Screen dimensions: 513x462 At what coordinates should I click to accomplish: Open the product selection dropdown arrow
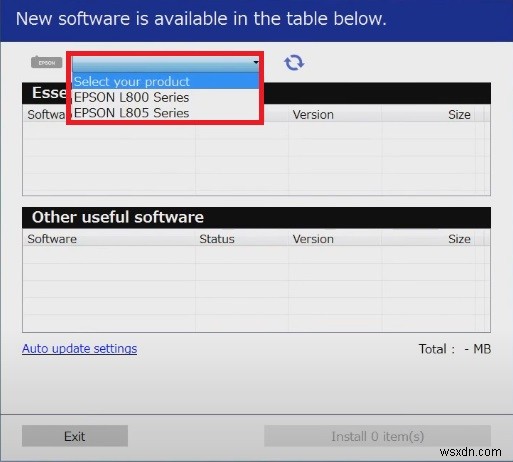tap(256, 62)
